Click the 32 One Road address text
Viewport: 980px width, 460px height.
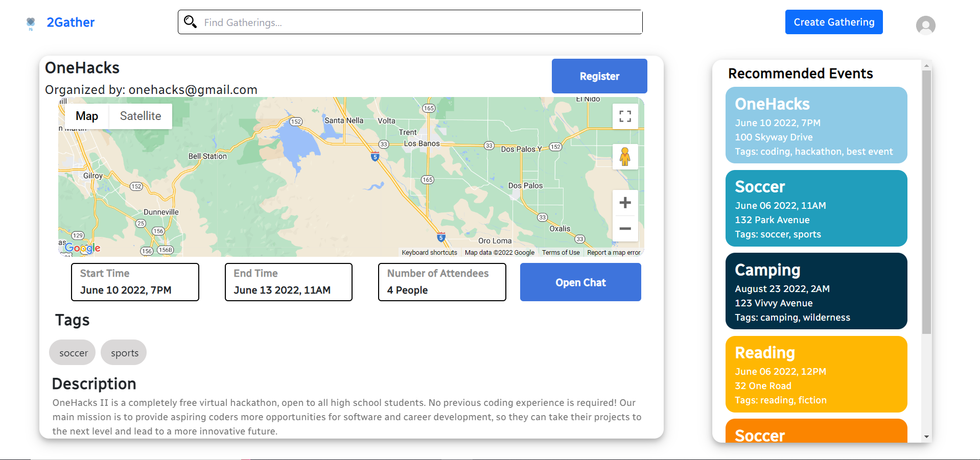click(x=763, y=386)
